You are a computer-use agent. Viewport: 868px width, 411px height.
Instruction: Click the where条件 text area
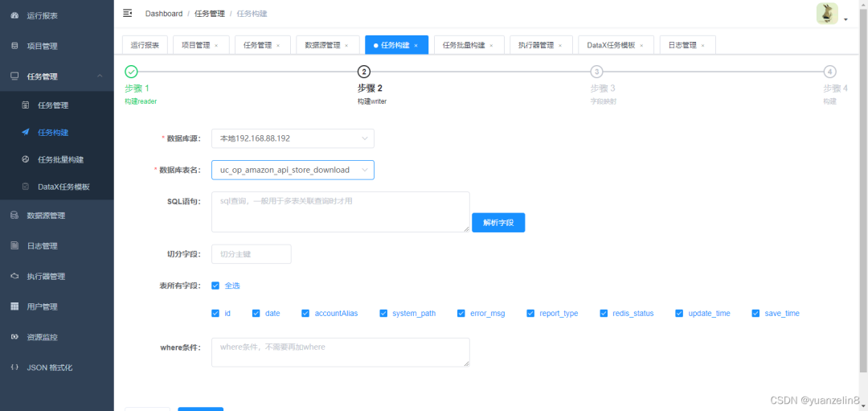click(340, 352)
